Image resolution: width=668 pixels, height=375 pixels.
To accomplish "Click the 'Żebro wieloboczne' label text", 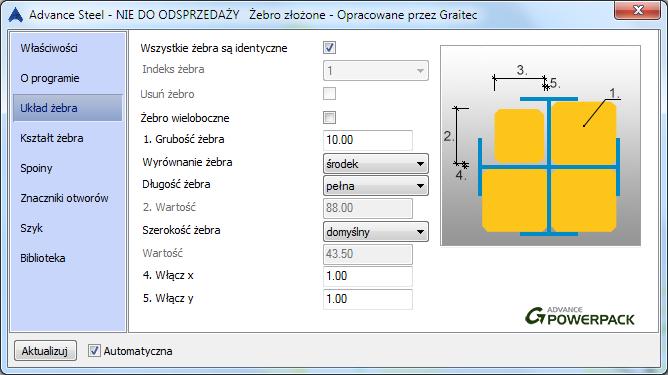I will pyautogui.click(x=185, y=118).
